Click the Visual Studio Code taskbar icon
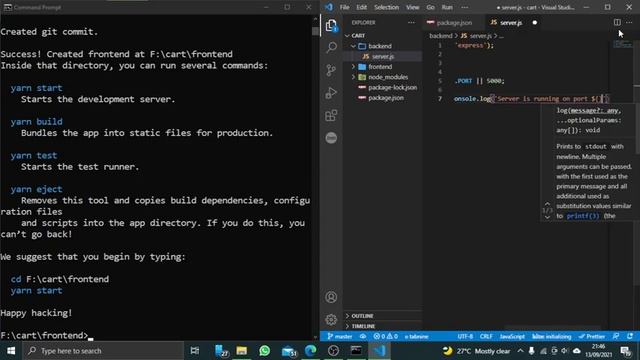 [380, 351]
